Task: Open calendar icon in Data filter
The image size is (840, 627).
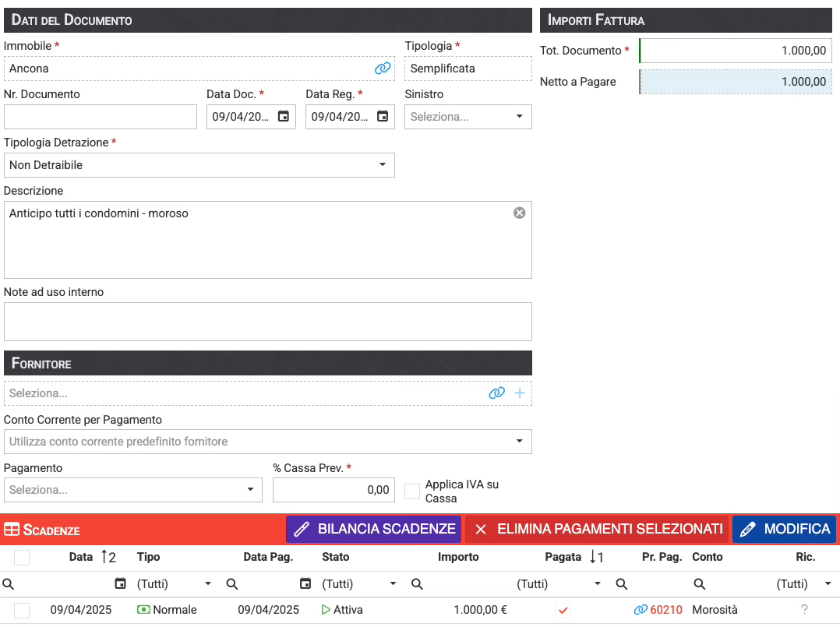Action: click(x=121, y=583)
